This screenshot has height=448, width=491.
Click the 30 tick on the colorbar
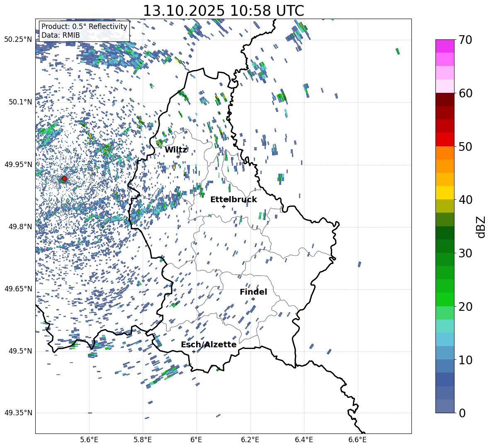click(465, 253)
